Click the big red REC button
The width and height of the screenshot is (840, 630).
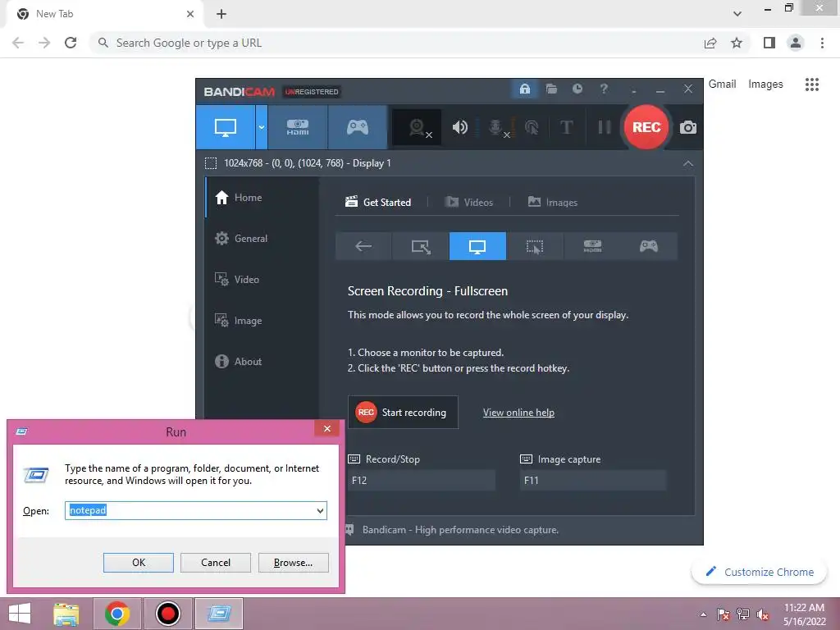tap(646, 127)
